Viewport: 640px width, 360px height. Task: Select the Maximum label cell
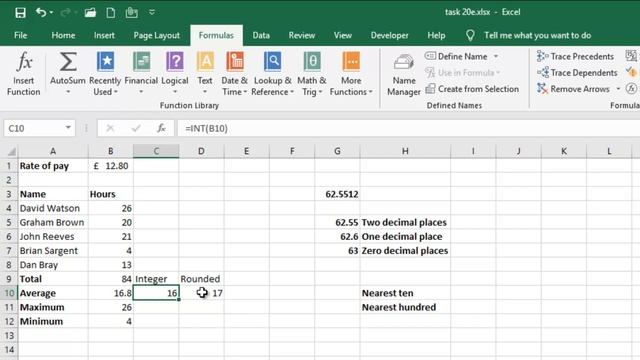[53, 307]
